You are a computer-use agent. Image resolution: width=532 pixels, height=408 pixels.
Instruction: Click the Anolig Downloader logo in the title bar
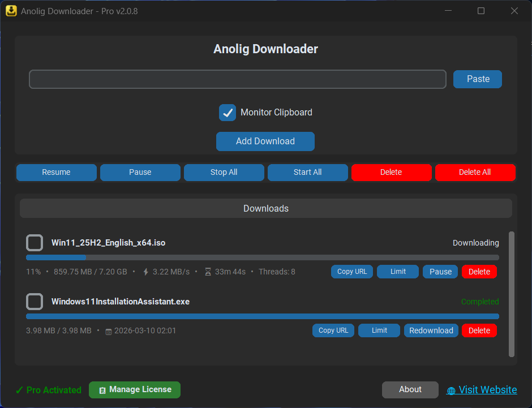click(x=11, y=11)
